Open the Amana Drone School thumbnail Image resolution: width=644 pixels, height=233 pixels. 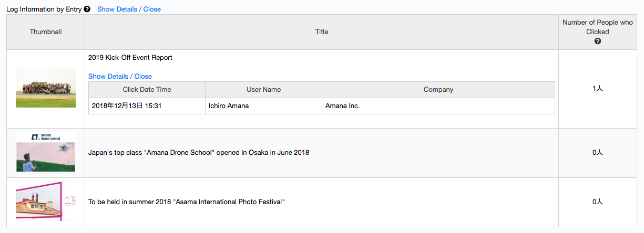[x=46, y=152]
